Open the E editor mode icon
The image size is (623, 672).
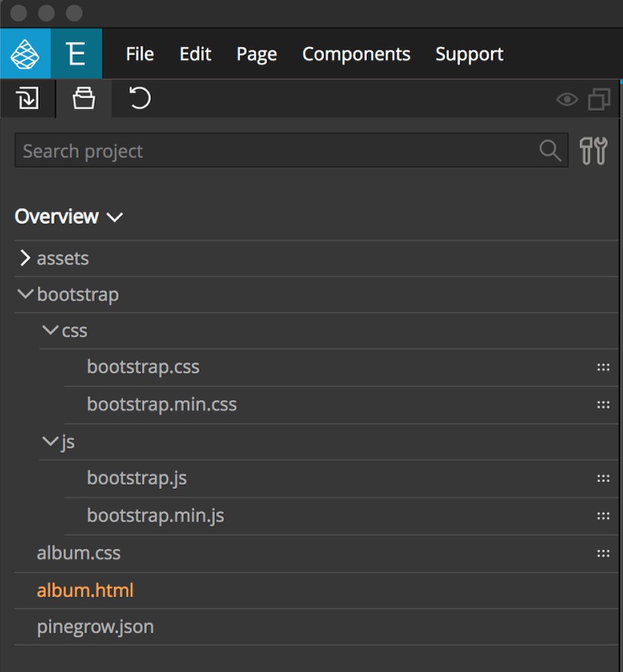[x=76, y=54]
